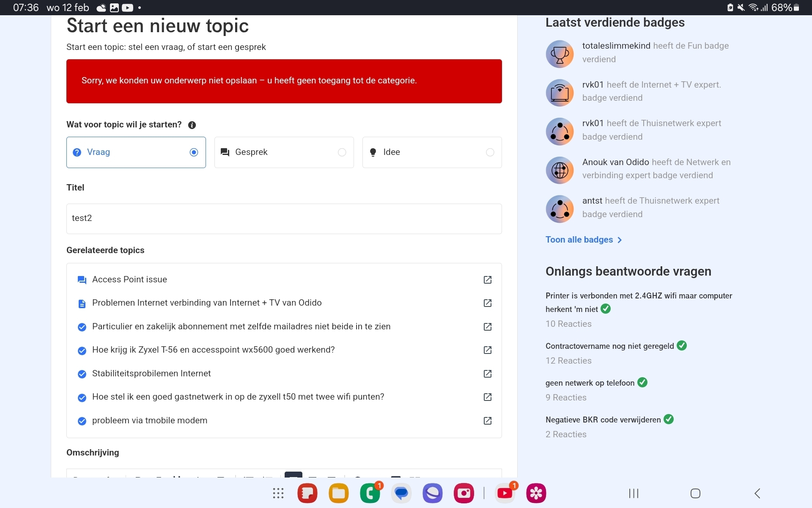812x508 pixels.
Task: Click the 10 Reacties count text
Action: (x=568, y=324)
